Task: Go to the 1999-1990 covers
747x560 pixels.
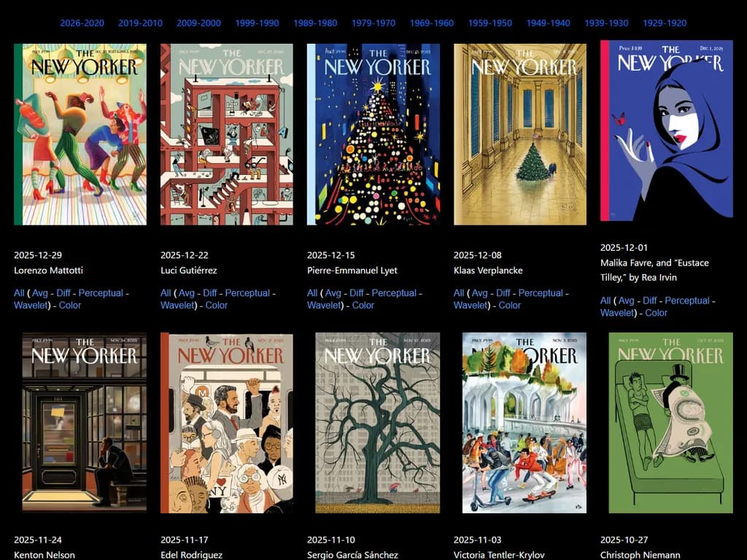Action: [x=257, y=23]
